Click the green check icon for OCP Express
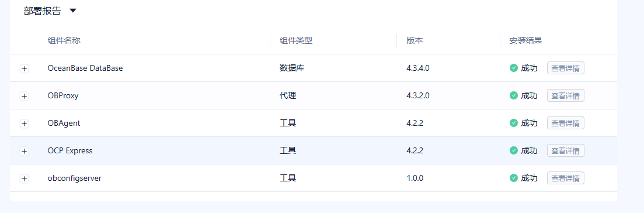This screenshot has height=213, width=644. (x=513, y=150)
